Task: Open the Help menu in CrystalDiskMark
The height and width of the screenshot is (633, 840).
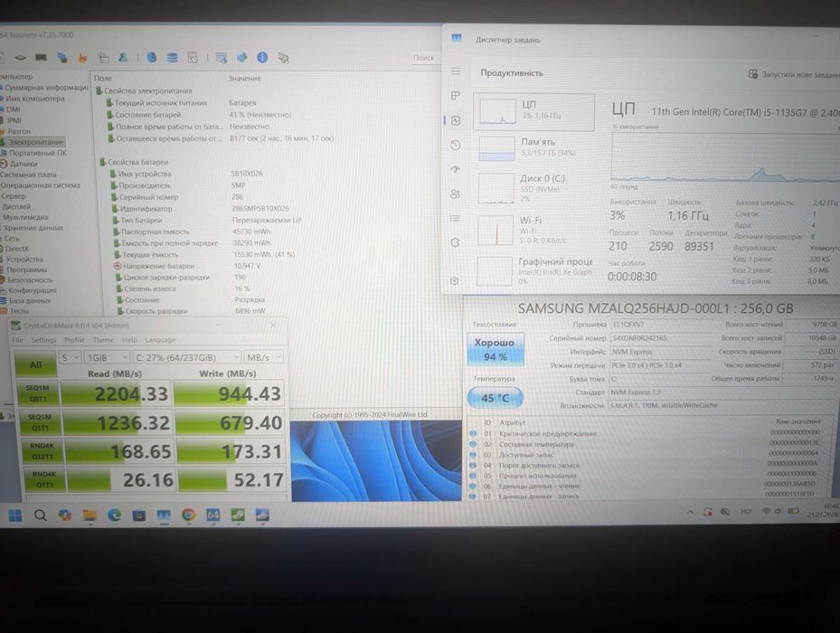Action: pos(129,340)
